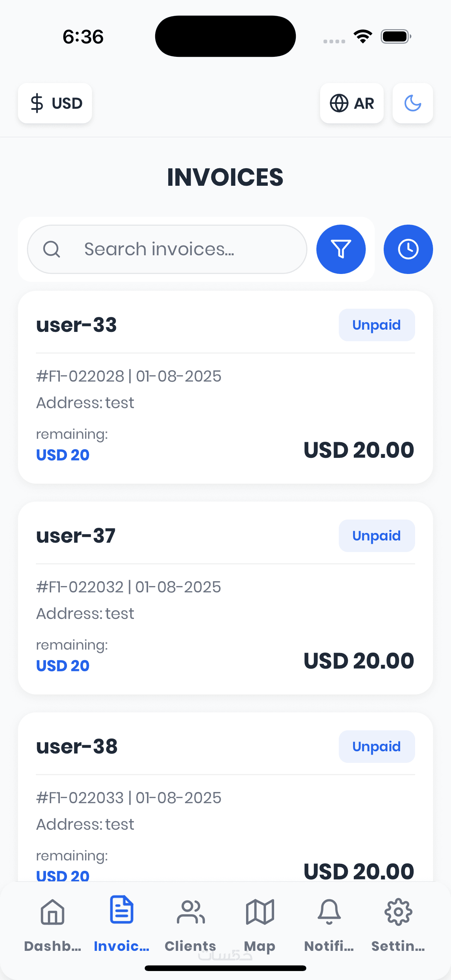Open the invoice filter button
The width and height of the screenshot is (451, 980).
341,249
